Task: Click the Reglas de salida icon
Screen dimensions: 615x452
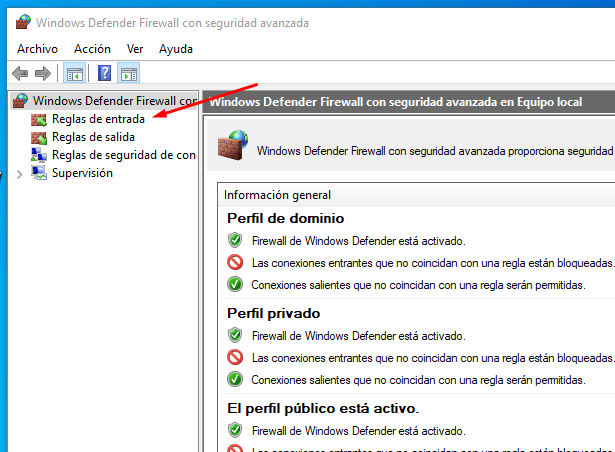Action: 39,137
